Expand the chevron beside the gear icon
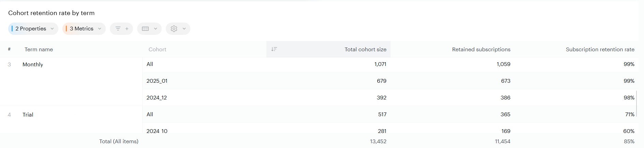 pos(184,29)
